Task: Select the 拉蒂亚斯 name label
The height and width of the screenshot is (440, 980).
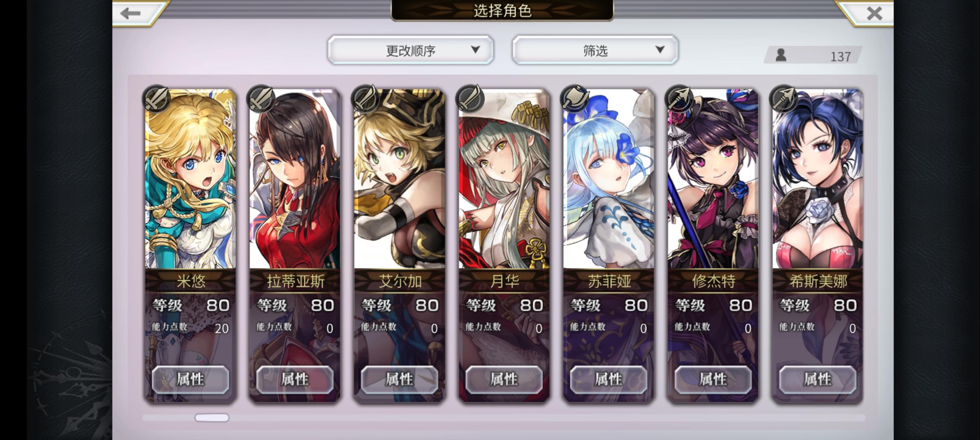Action: pyautogui.click(x=295, y=281)
